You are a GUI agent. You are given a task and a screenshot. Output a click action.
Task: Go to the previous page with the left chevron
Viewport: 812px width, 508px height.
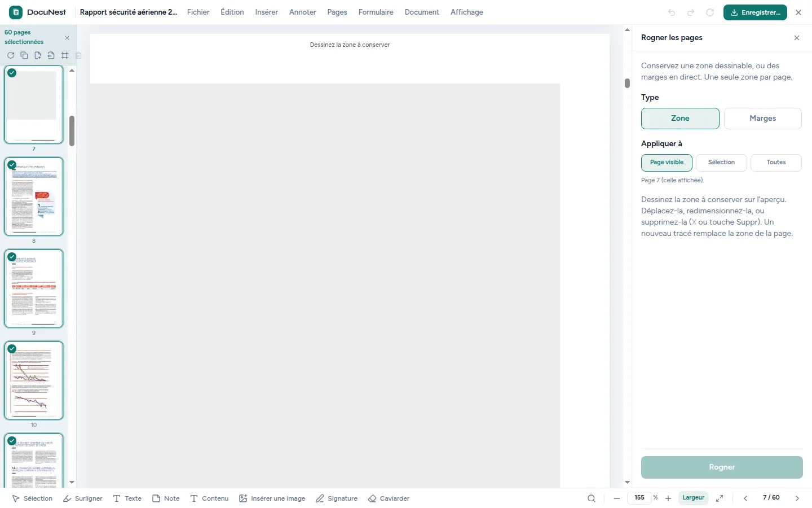pos(745,498)
